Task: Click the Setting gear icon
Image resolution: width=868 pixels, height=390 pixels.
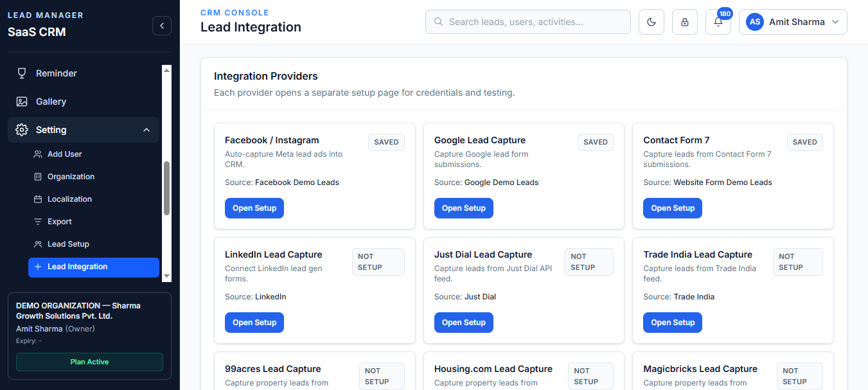Action: (22, 130)
